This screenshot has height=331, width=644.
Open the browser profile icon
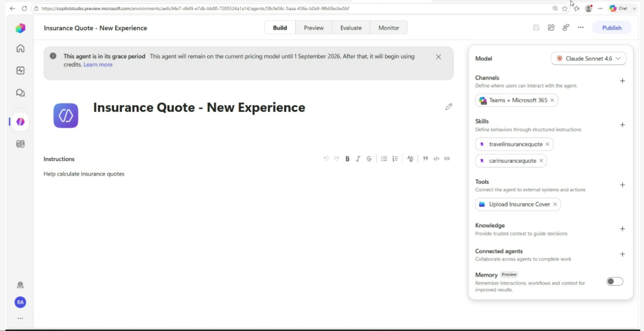coord(589,8)
